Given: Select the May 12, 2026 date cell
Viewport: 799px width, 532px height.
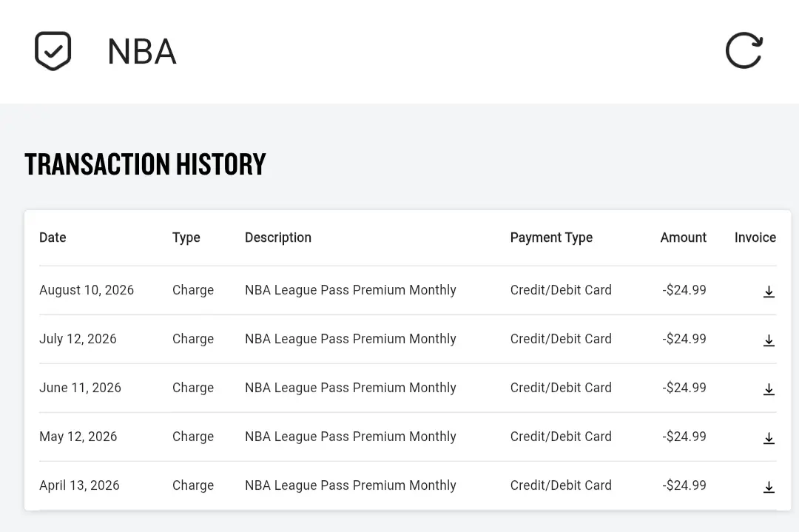Looking at the screenshot, I should click(78, 437).
